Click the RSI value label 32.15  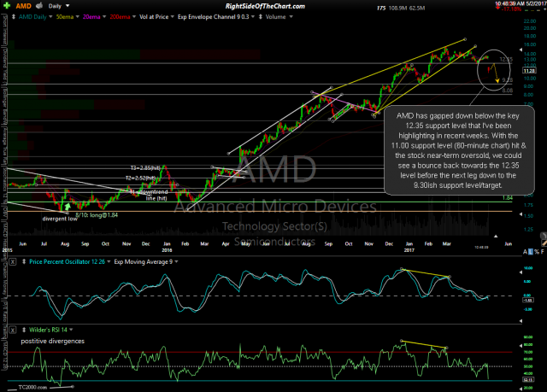[528, 379]
